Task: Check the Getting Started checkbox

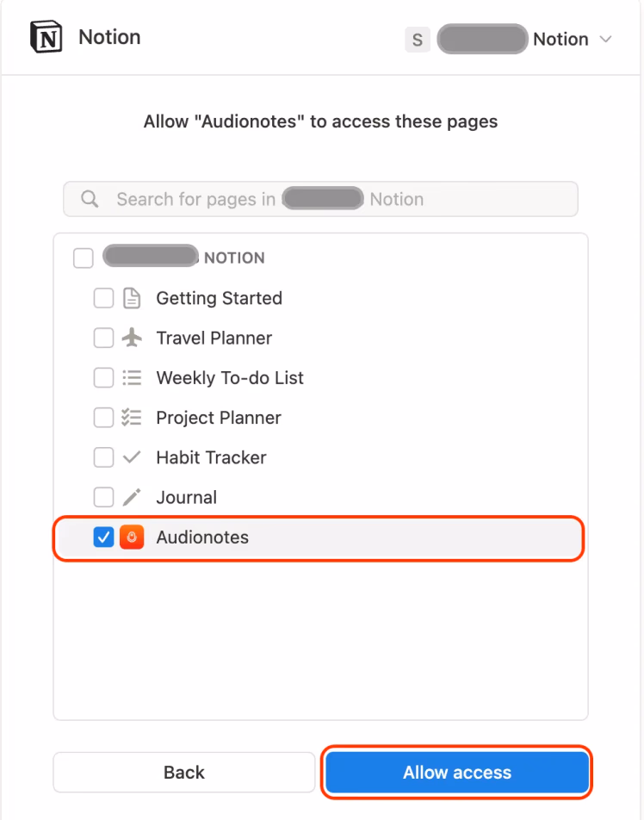Action: (x=103, y=298)
